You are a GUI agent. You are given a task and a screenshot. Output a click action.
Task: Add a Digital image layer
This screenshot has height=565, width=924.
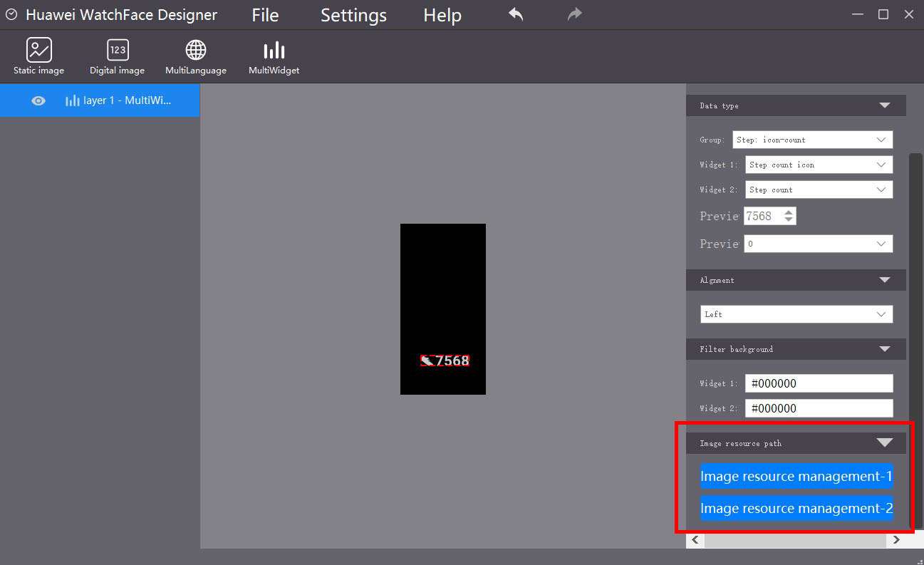(x=118, y=56)
